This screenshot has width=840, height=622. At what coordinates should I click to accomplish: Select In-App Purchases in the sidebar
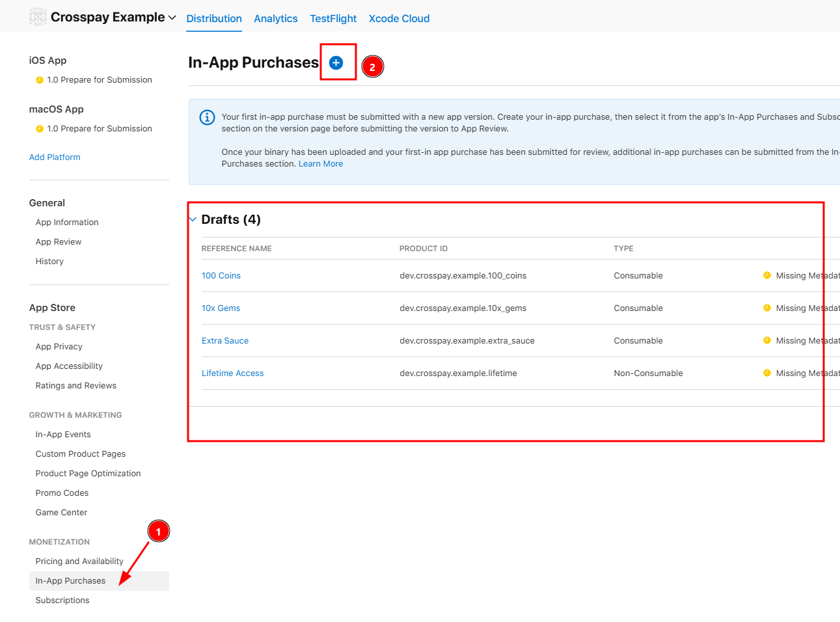click(x=99, y=581)
